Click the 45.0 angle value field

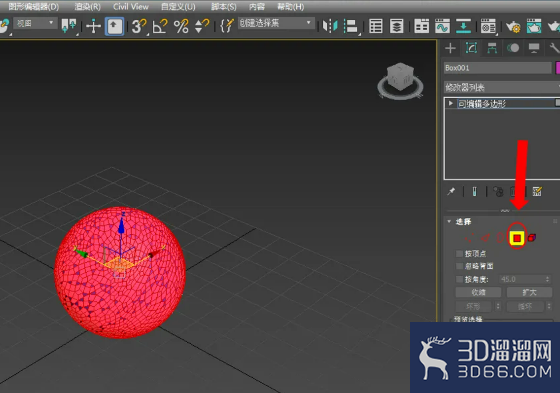(x=521, y=279)
